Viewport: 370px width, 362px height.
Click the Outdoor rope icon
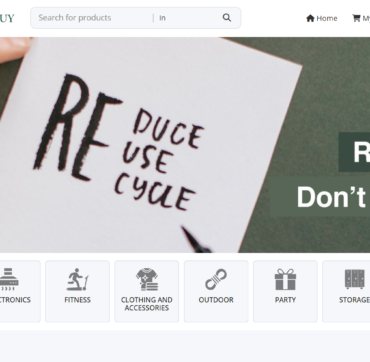216,279
